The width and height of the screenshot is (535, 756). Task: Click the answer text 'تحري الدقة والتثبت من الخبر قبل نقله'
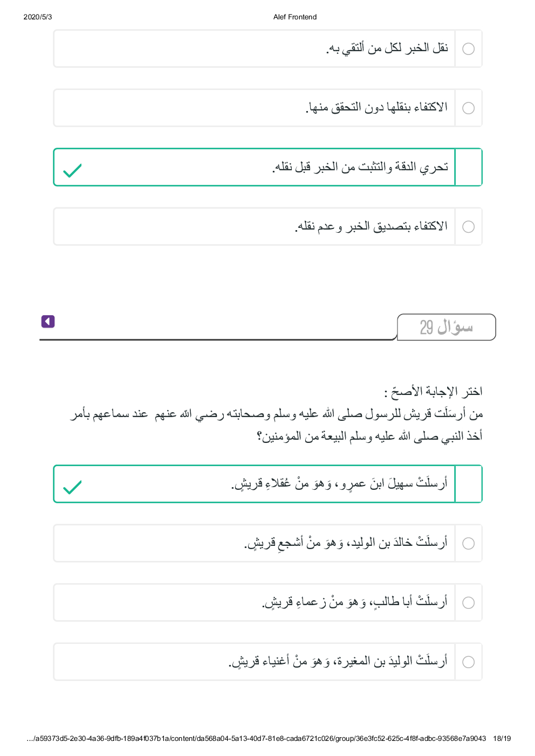(360, 167)
